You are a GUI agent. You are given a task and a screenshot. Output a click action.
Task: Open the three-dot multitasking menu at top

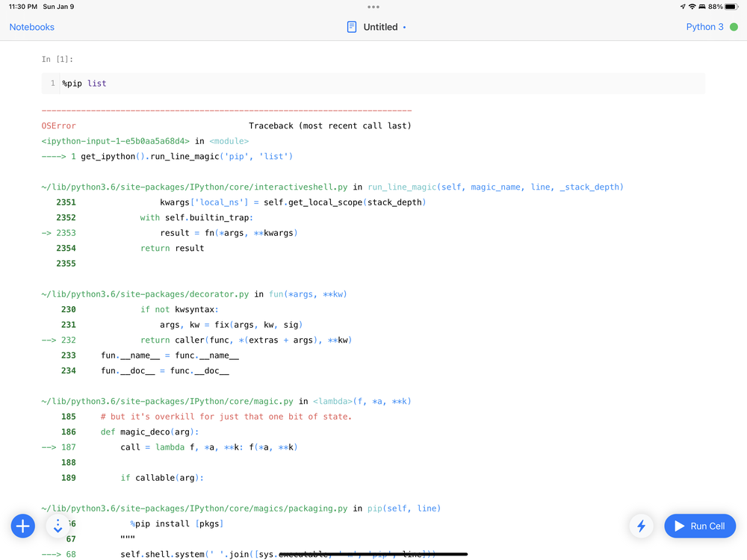pyautogui.click(x=373, y=6)
